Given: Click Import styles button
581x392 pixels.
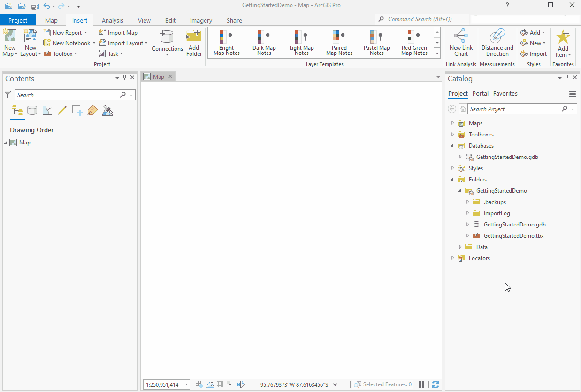Looking at the screenshot, I should (534, 54).
